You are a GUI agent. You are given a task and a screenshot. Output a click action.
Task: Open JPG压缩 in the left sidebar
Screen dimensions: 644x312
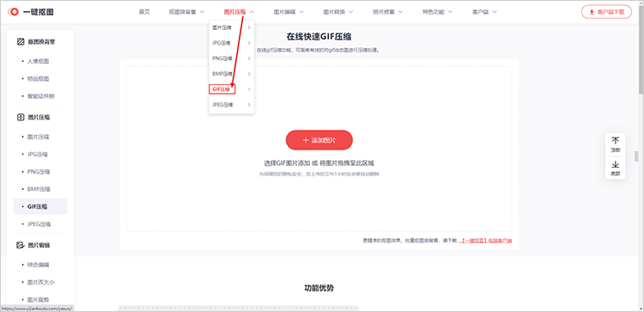(38, 155)
